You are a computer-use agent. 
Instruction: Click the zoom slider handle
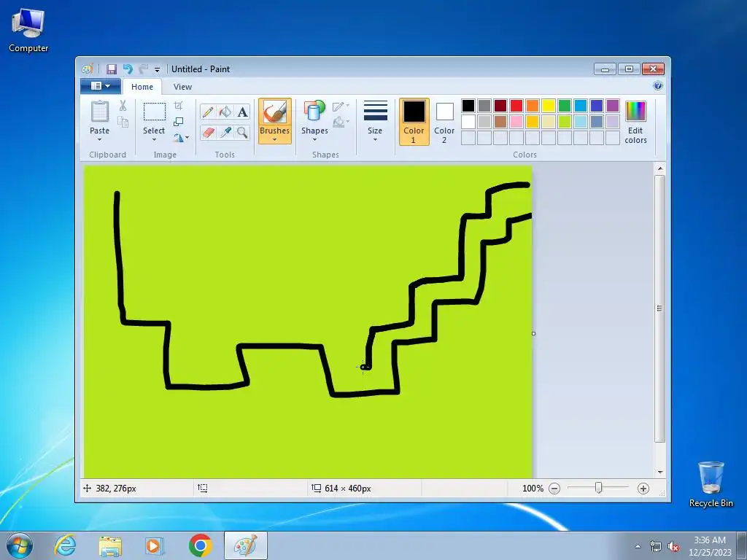coord(599,488)
